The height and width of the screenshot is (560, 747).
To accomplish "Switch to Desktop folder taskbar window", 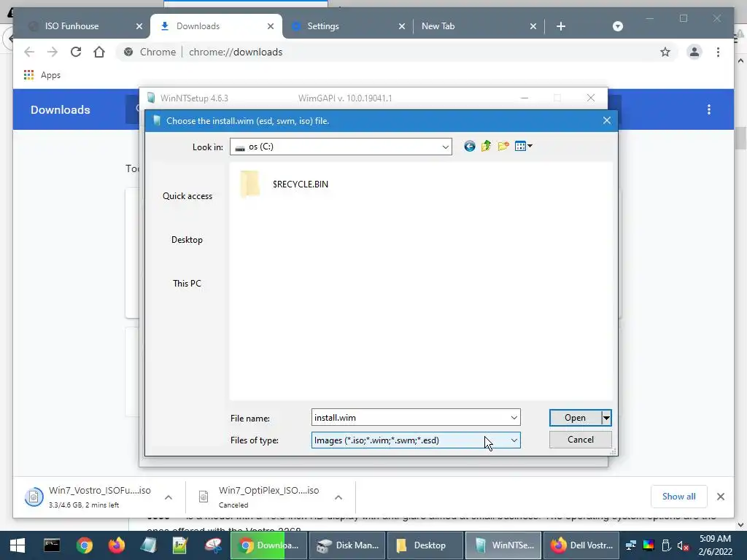I will 425,545.
